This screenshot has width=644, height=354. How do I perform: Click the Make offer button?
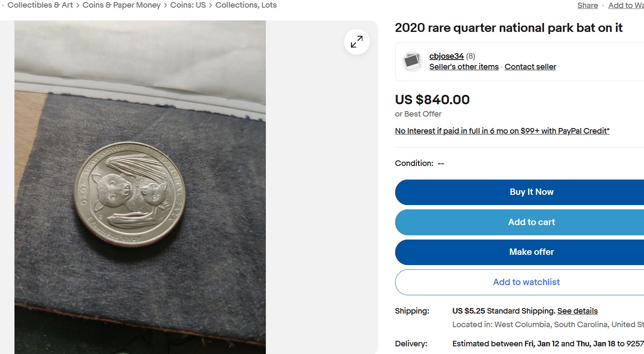click(x=531, y=252)
